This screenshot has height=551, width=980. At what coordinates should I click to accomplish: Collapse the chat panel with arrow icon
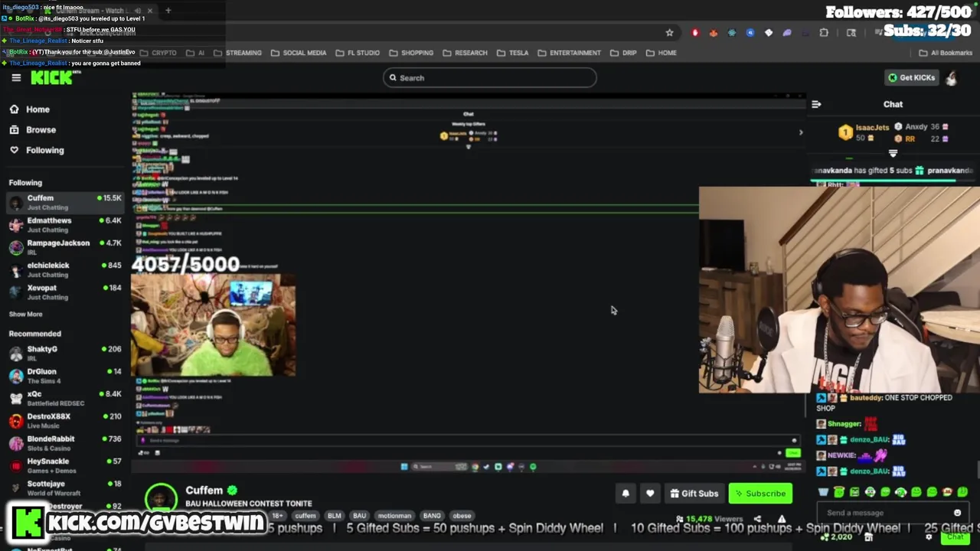tap(816, 104)
